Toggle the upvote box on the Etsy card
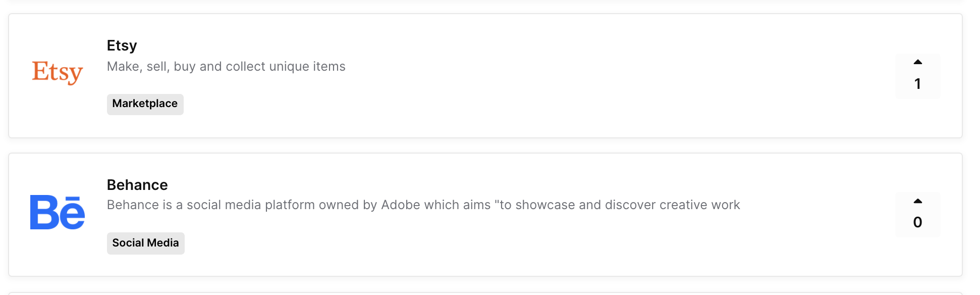Viewport: 980px width, 295px height. click(x=917, y=76)
